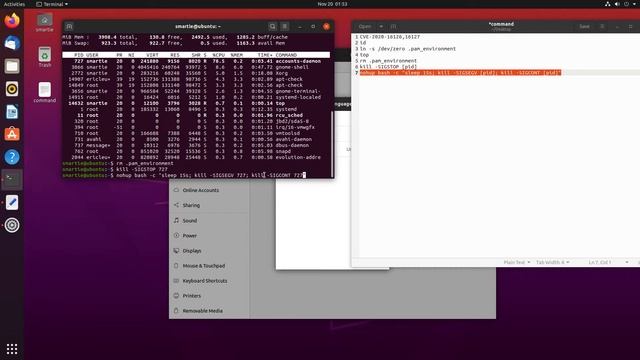Launch LibreOffice Writer from the dock

coord(12,111)
